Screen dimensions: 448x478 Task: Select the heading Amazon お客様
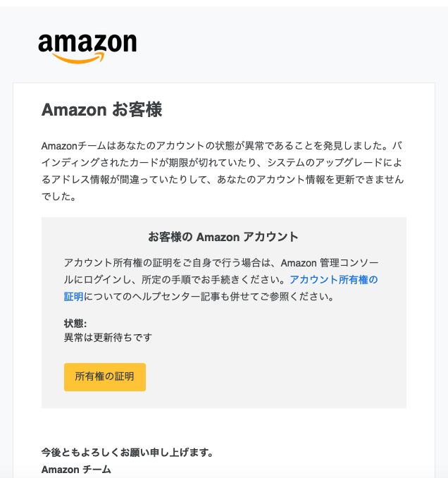[101, 109]
